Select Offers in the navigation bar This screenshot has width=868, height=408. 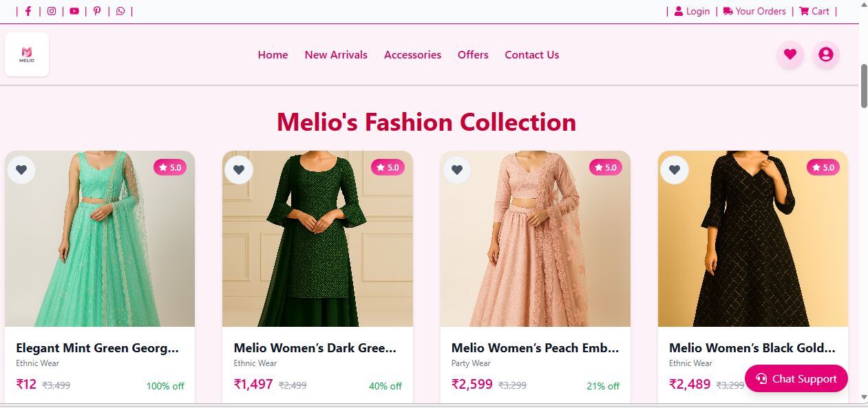tap(473, 55)
